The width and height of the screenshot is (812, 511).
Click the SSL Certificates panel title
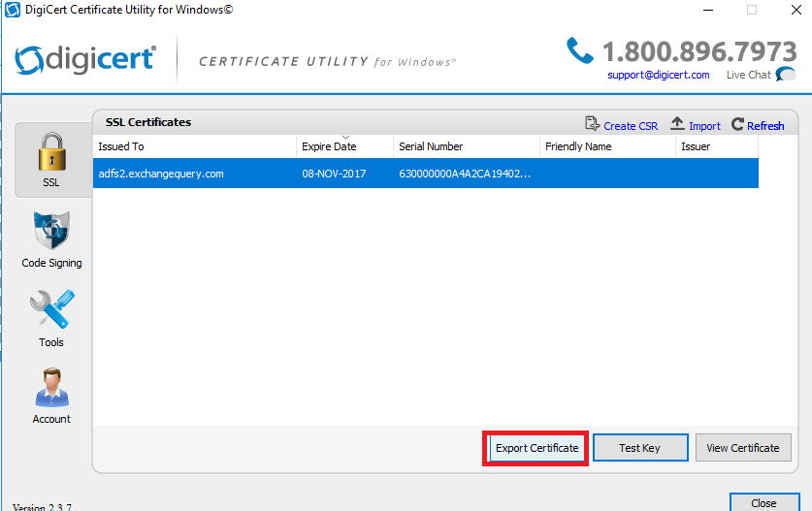(x=148, y=122)
